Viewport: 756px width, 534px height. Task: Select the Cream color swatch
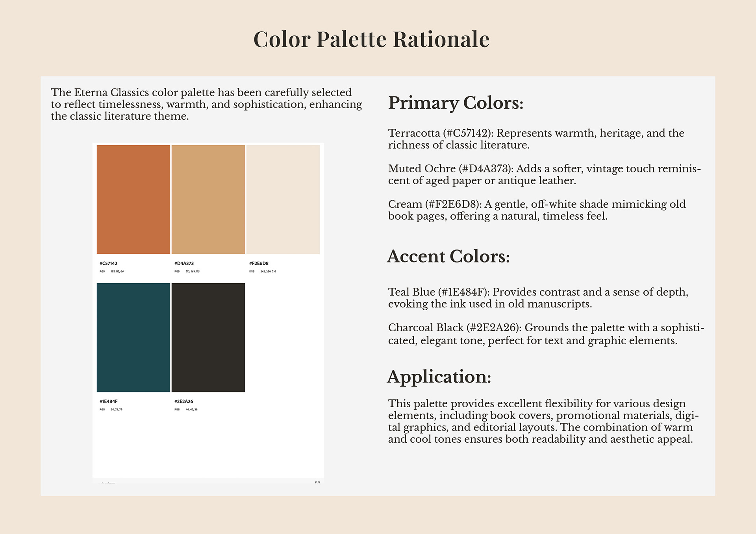[x=283, y=200]
